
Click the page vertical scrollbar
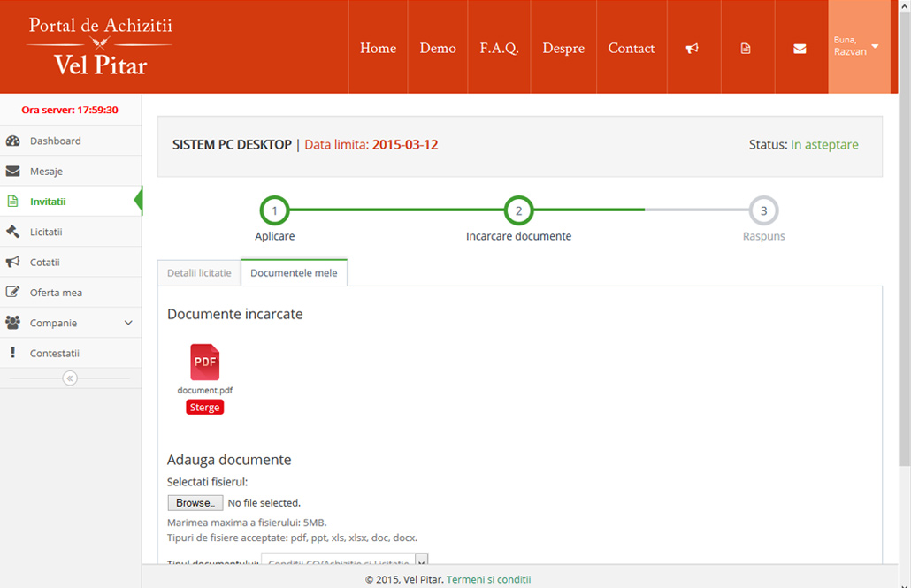tap(905, 238)
